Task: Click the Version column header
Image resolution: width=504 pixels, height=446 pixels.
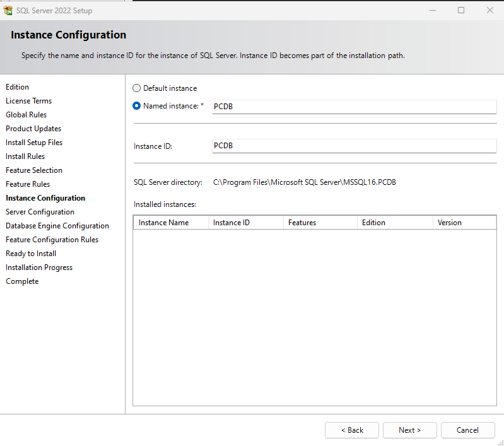Action: coord(465,223)
